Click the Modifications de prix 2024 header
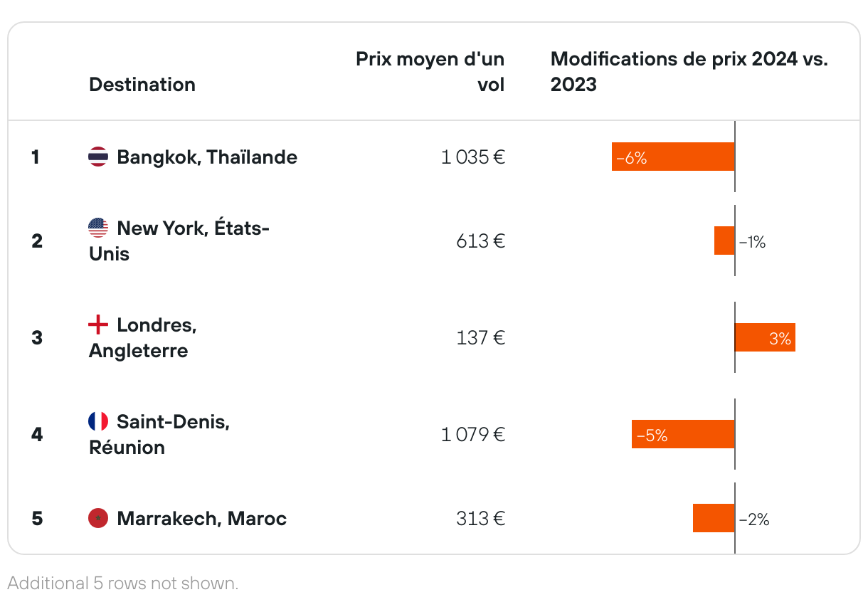Screen dimensions: 868x602 point(689,72)
